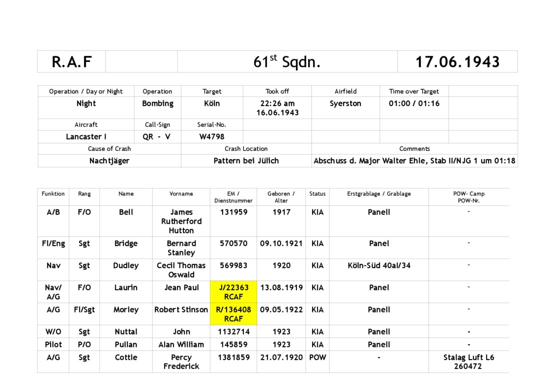The width and height of the screenshot is (555, 392).
Task: Select the Syerston airfield cell
Action: tap(345, 103)
